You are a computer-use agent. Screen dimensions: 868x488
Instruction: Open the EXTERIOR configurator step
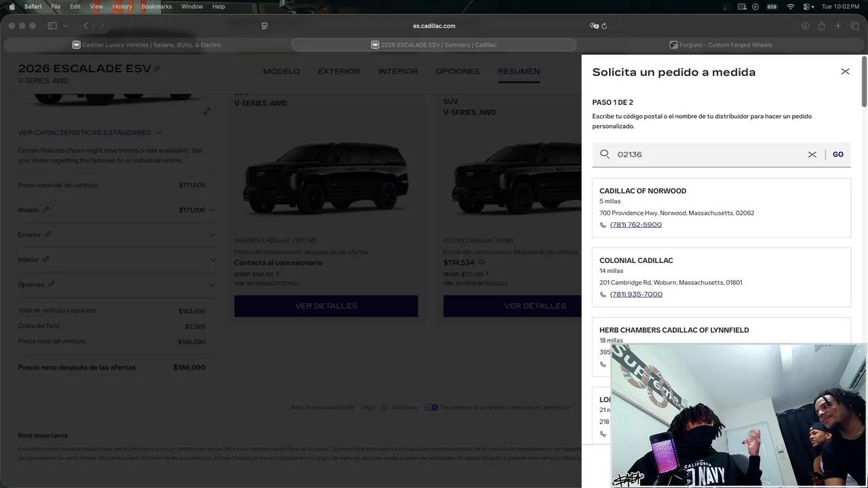point(339,71)
